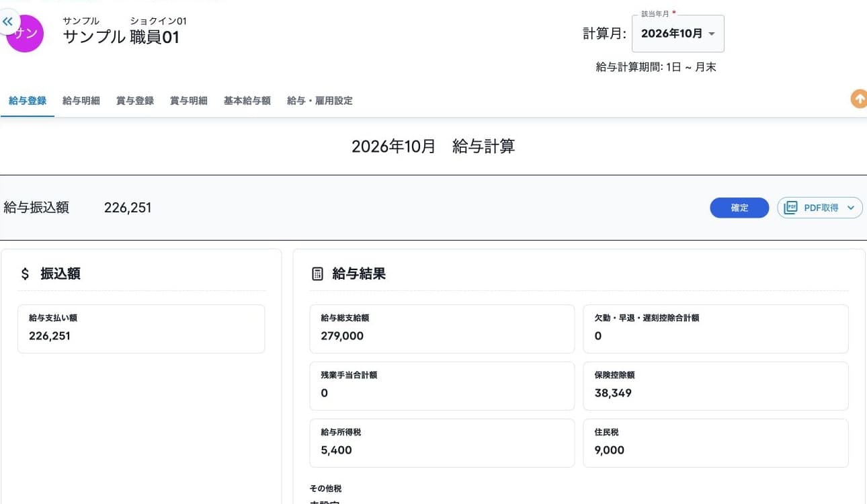Click the 給与支払い額 226,251 card
The width and height of the screenshot is (867, 504).
(141, 329)
